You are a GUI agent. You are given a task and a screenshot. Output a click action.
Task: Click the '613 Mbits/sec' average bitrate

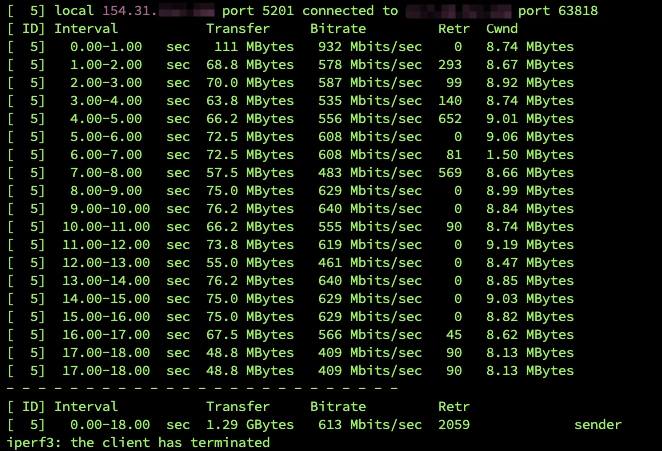point(370,425)
